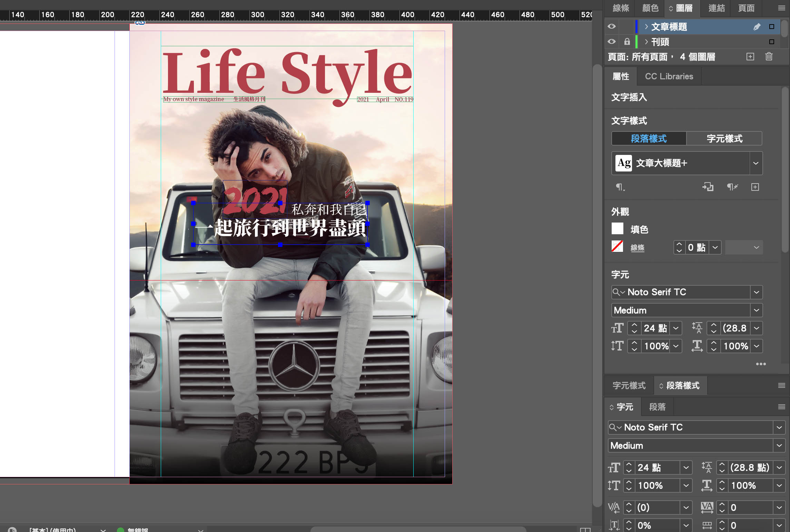Click the more options ellipsis in 字元 section
Viewport: 790px width, 532px height.
click(x=761, y=364)
